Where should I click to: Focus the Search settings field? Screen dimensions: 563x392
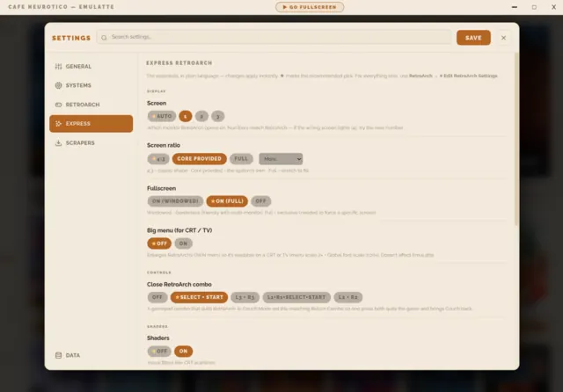(274, 37)
